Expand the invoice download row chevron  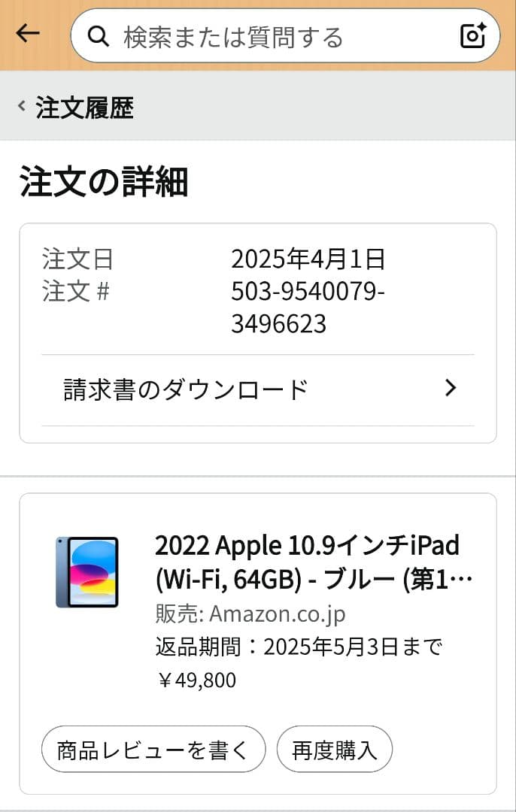tap(451, 388)
